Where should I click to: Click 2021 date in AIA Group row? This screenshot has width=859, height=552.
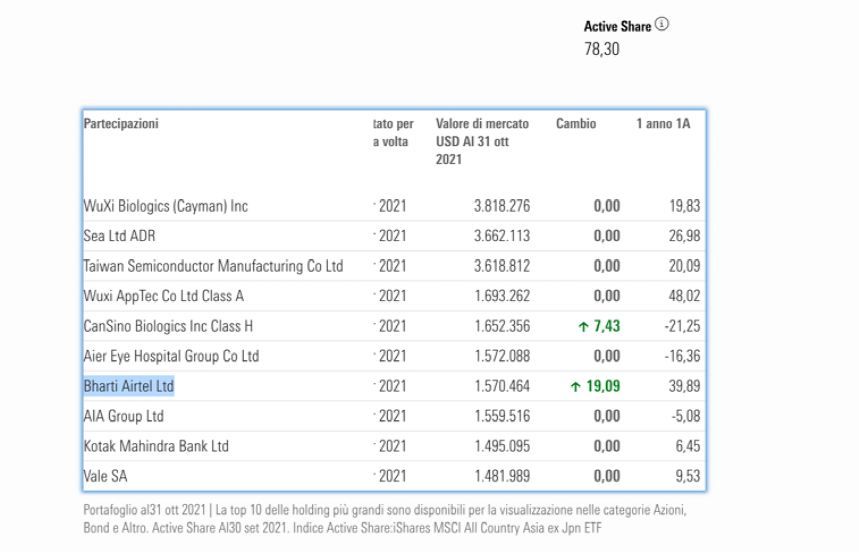tap(392, 416)
